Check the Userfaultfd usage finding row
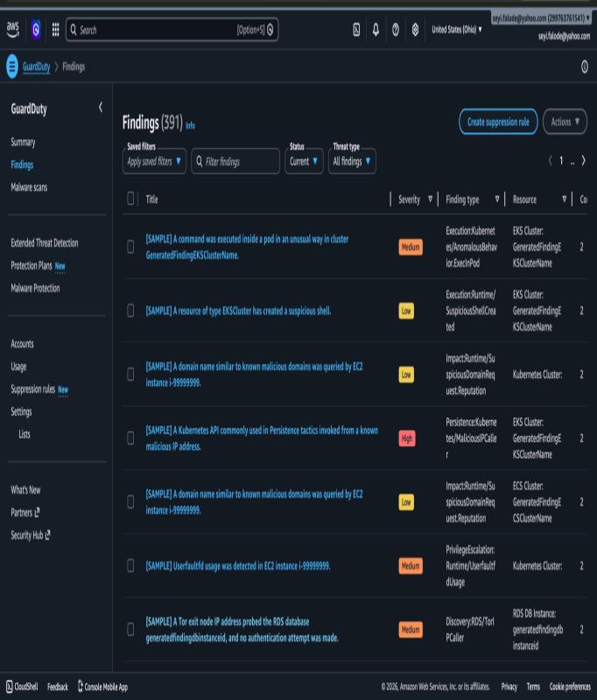Viewport: 597px width, 700px height. click(x=130, y=565)
